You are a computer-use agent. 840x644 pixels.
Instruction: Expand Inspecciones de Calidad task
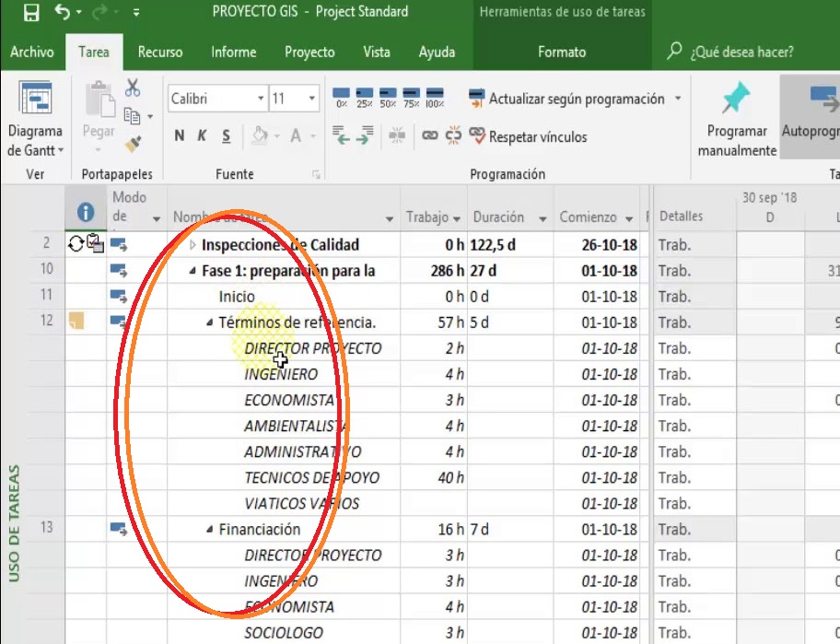[192, 245]
